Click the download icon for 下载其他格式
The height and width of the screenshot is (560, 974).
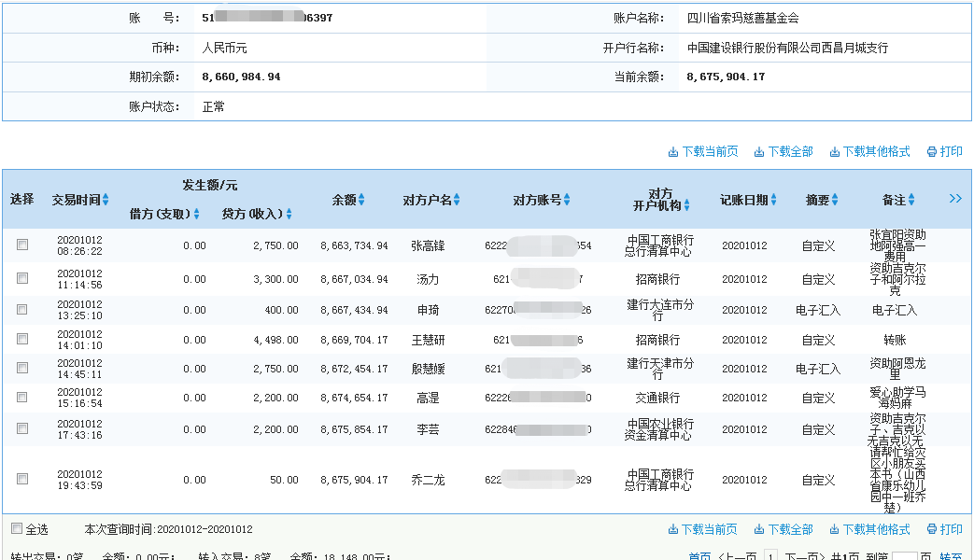click(834, 150)
